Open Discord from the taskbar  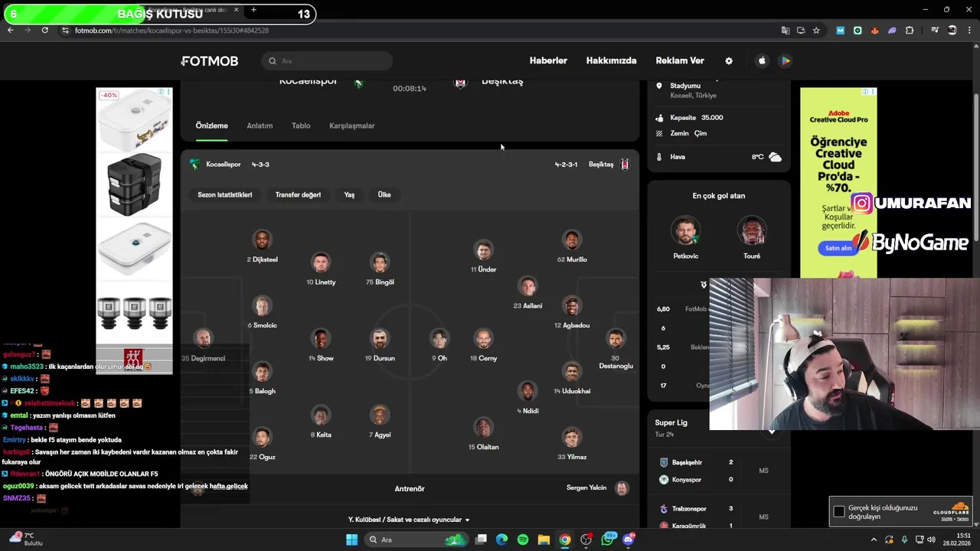tap(629, 540)
